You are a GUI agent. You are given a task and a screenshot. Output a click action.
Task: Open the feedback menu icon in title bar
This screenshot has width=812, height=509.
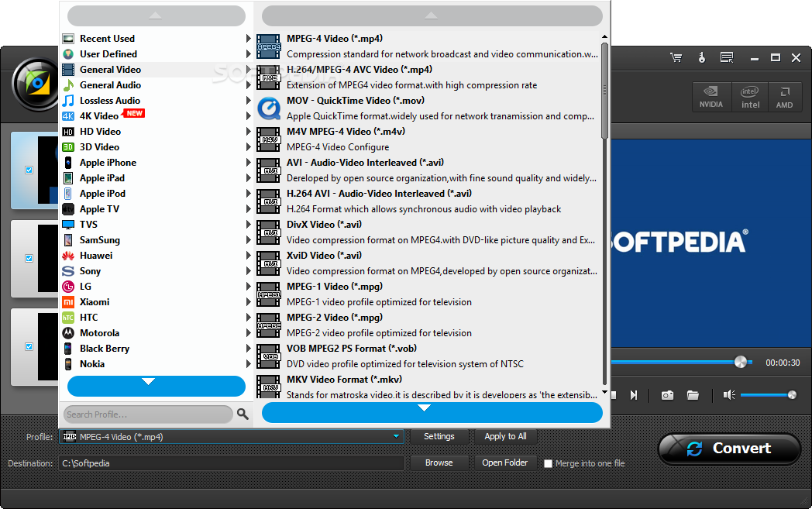[x=727, y=57]
